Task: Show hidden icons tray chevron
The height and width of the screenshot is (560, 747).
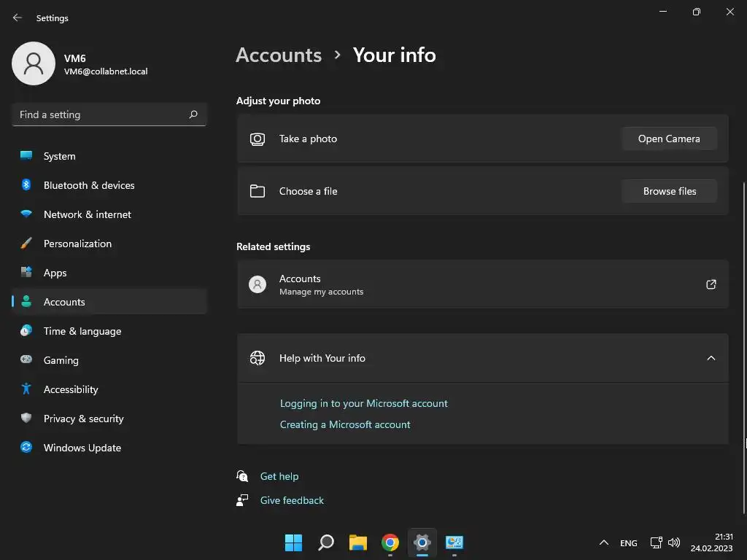Action: 603,542
